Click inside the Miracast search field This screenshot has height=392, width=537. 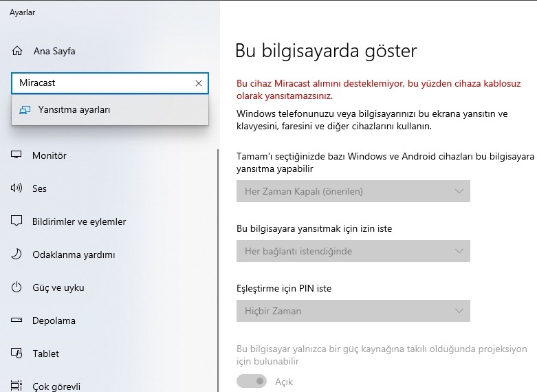point(102,83)
